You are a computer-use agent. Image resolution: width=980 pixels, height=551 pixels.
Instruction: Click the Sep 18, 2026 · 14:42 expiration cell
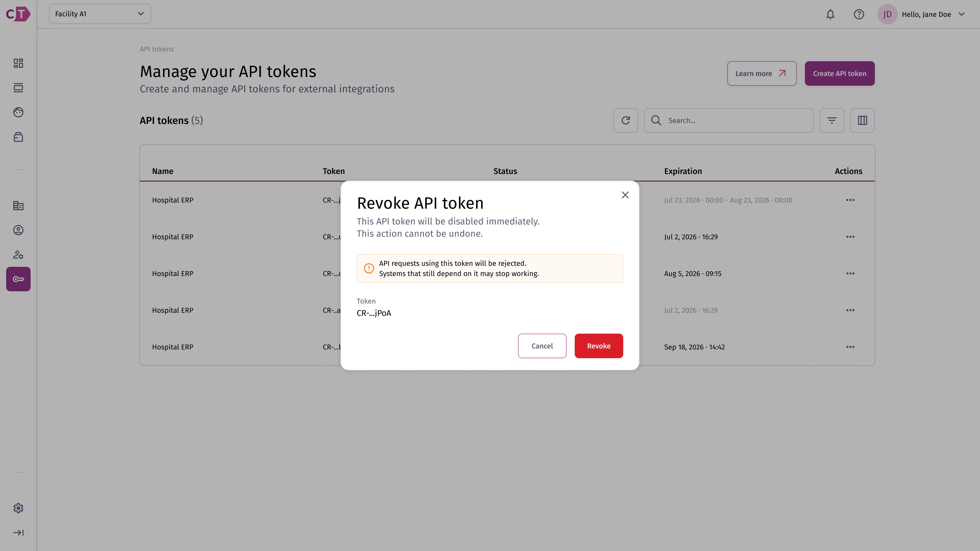pos(694,347)
